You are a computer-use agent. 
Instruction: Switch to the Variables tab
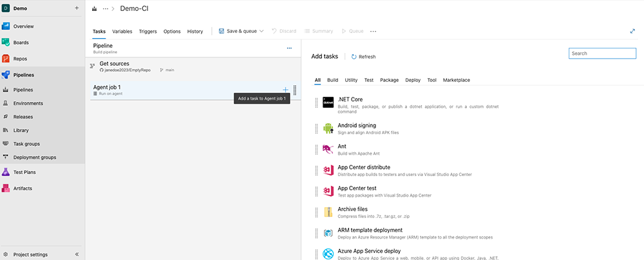click(122, 31)
